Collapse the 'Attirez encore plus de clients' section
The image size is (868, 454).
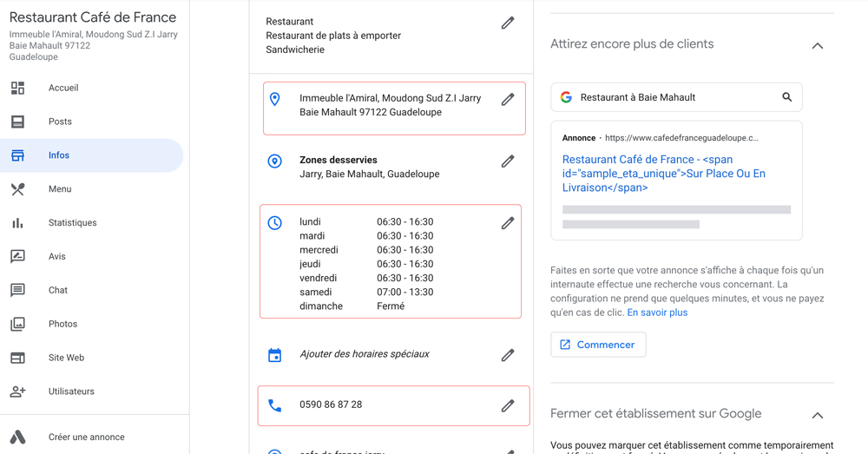pyautogui.click(x=817, y=46)
